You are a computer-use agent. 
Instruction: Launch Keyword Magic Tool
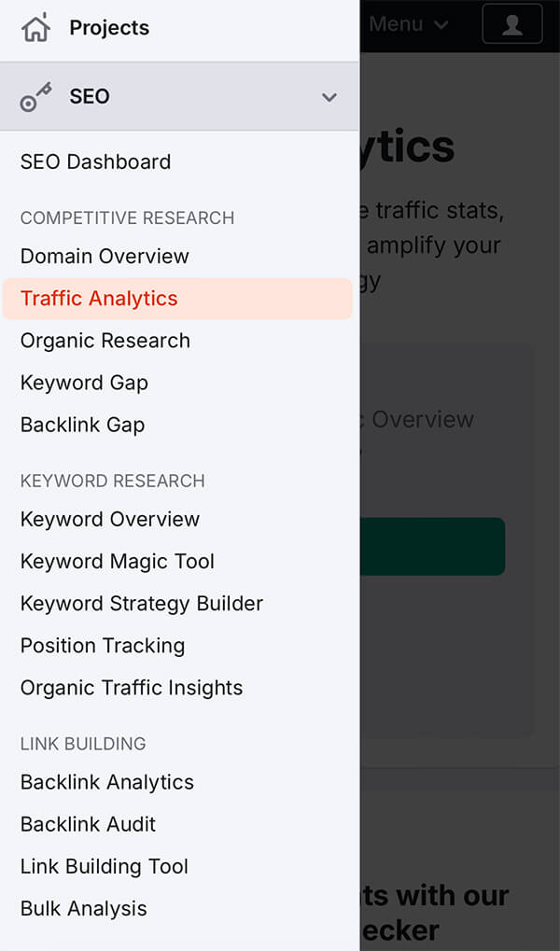coord(118,561)
